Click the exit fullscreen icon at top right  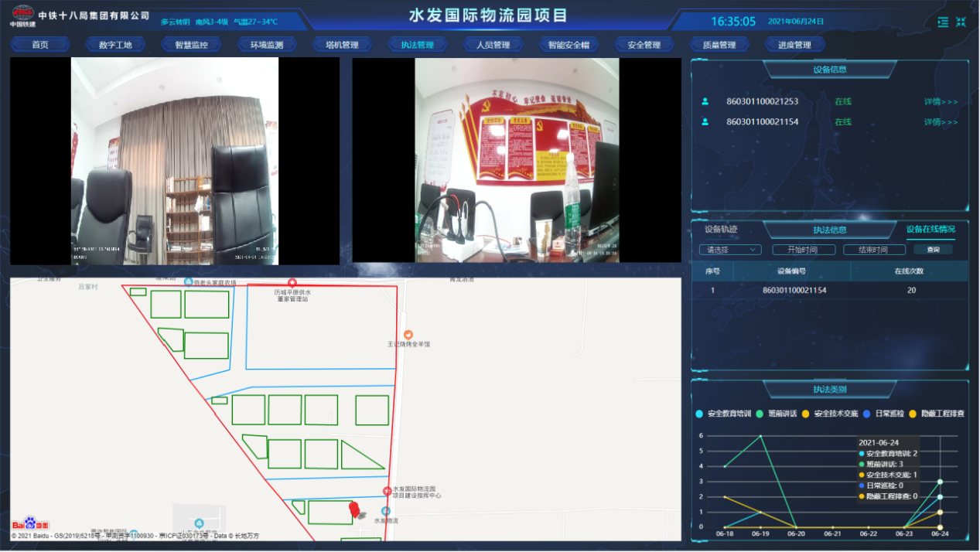click(x=961, y=22)
